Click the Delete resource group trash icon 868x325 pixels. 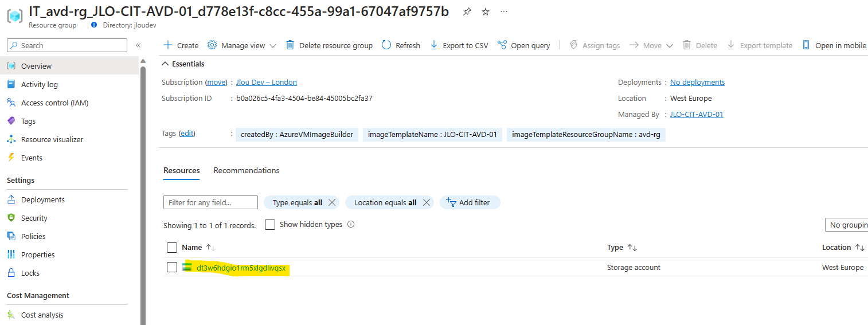click(290, 45)
